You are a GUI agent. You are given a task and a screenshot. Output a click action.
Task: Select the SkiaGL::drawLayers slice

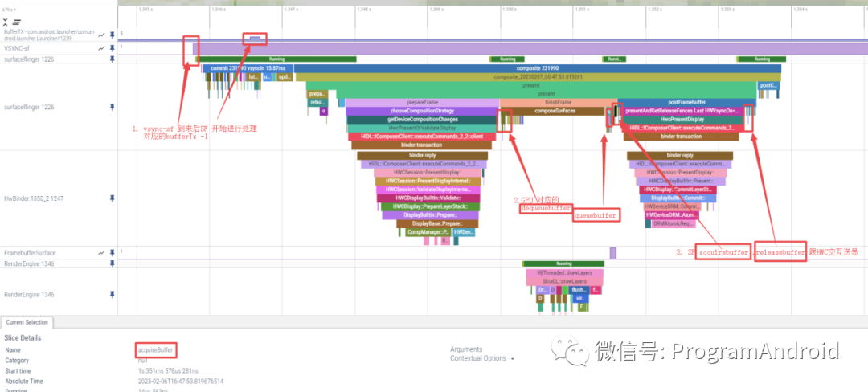coord(564,281)
